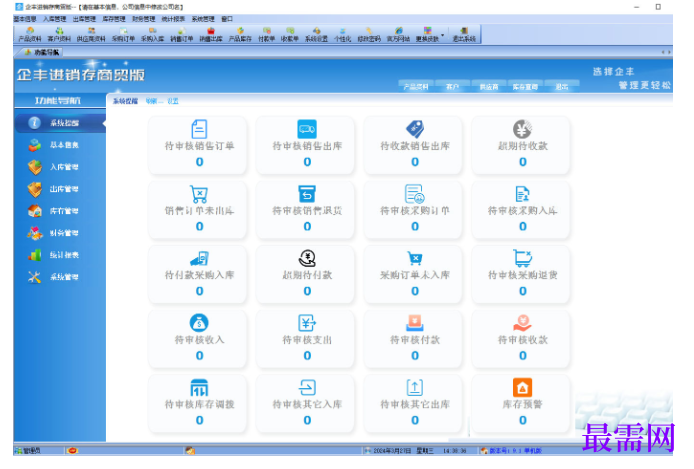This screenshot has height=469, width=694.
Task: Open 个性化 toolbar icon
Action: coord(342,35)
